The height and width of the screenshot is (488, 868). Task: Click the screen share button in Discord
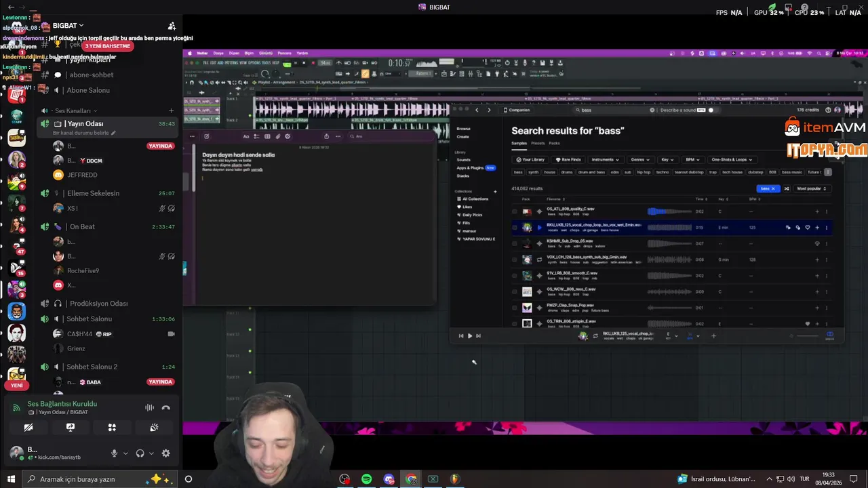click(x=71, y=428)
